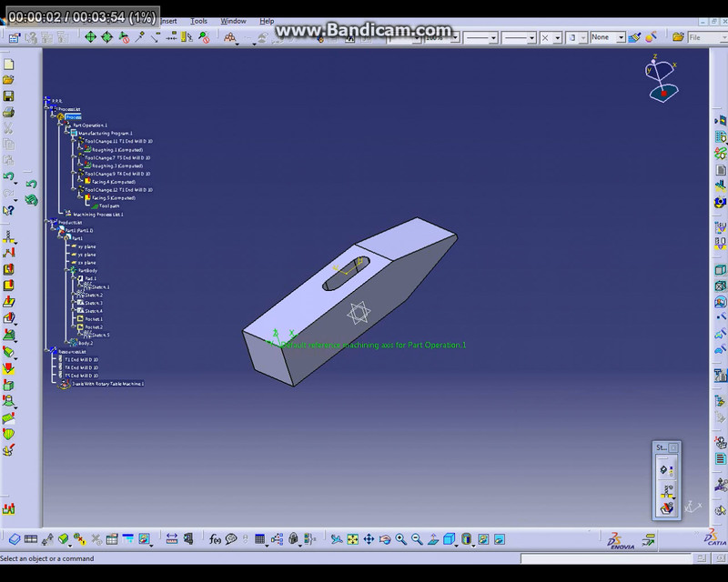Select the Rotate view tool
The image size is (728, 582).
point(384,538)
